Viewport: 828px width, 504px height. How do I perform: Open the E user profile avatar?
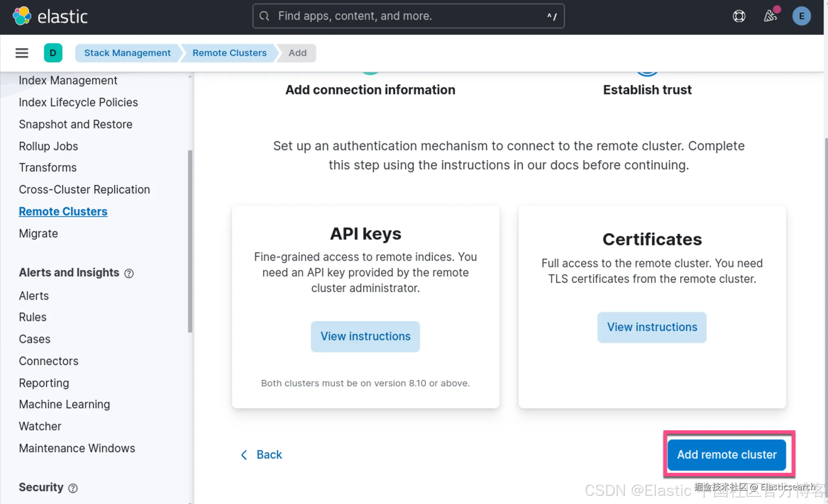click(801, 16)
